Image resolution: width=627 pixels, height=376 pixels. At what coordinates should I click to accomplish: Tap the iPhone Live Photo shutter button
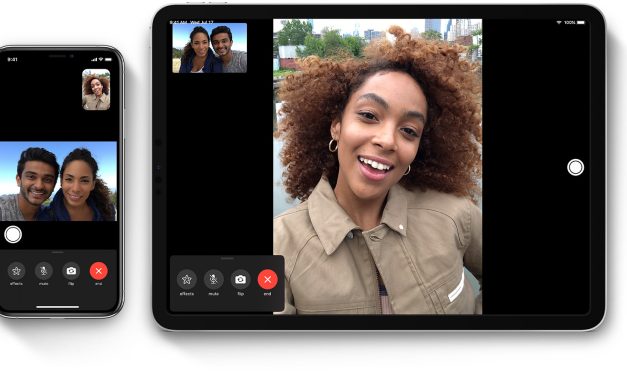[x=13, y=234]
